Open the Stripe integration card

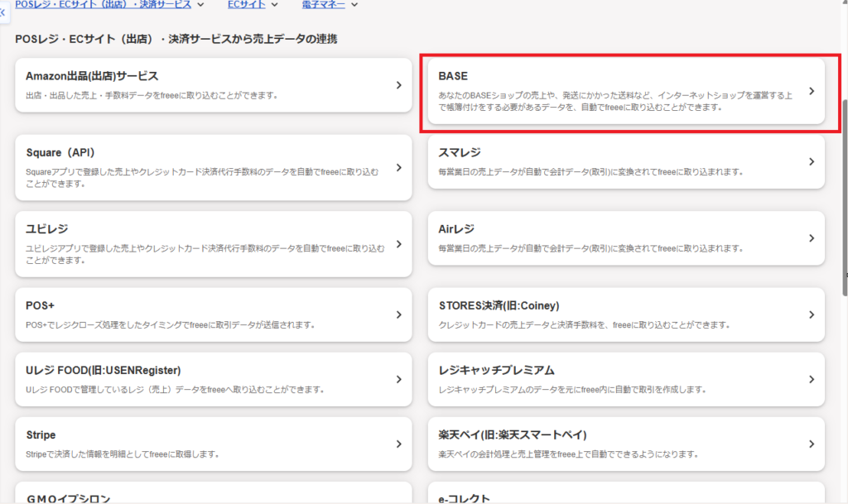click(214, 444)
